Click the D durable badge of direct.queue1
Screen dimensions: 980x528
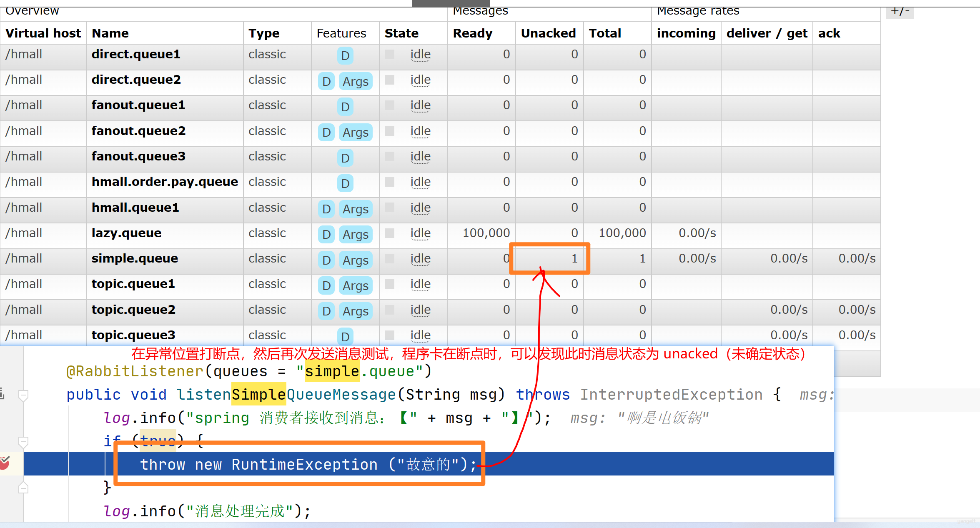click(x=345, y=55)
